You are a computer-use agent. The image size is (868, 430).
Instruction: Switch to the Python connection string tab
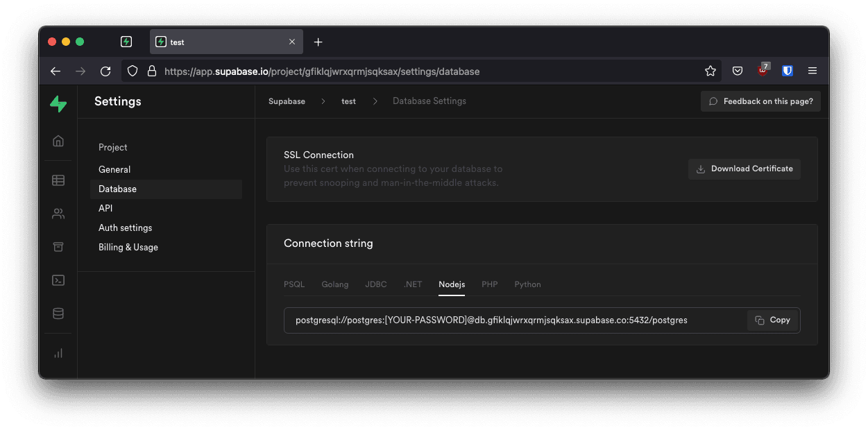527,284
